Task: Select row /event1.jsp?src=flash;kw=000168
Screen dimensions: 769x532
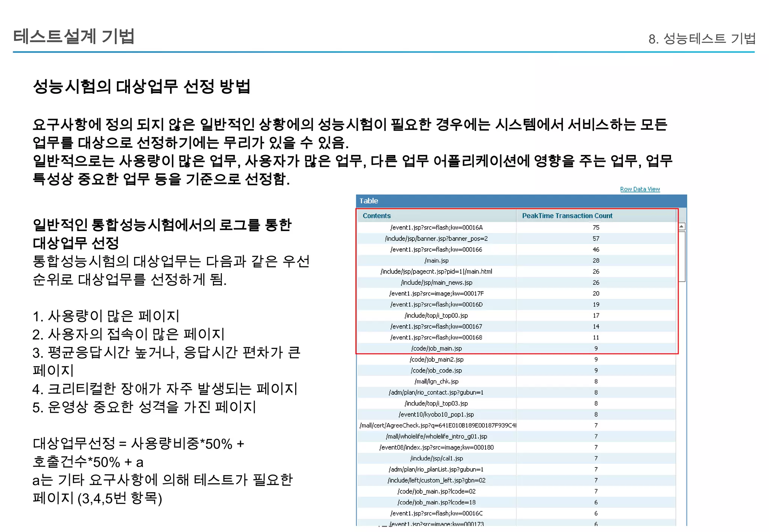Action: point(517,337)
